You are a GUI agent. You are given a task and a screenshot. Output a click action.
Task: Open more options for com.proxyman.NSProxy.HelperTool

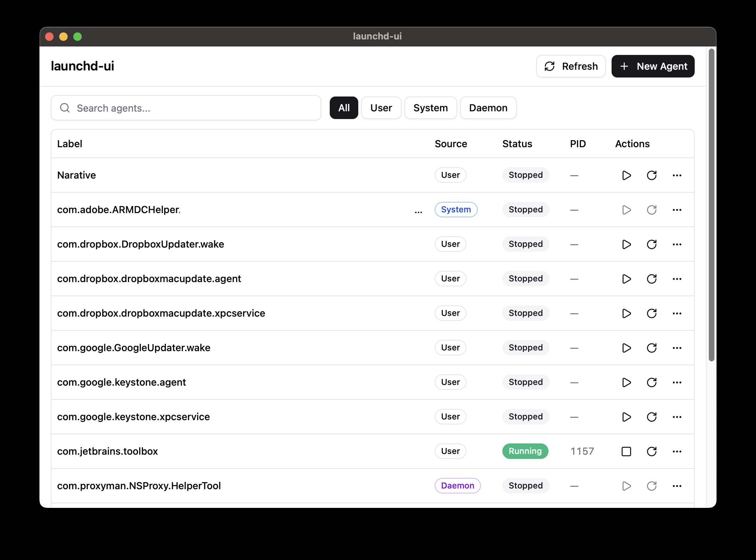pyautogui.click(x=677, y=486)
